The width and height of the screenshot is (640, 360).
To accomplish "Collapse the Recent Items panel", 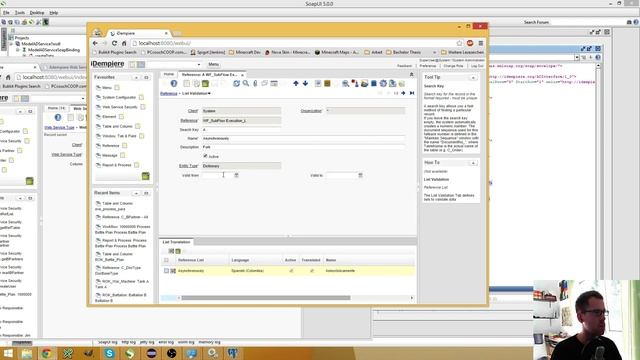I will tap(136, 193).
